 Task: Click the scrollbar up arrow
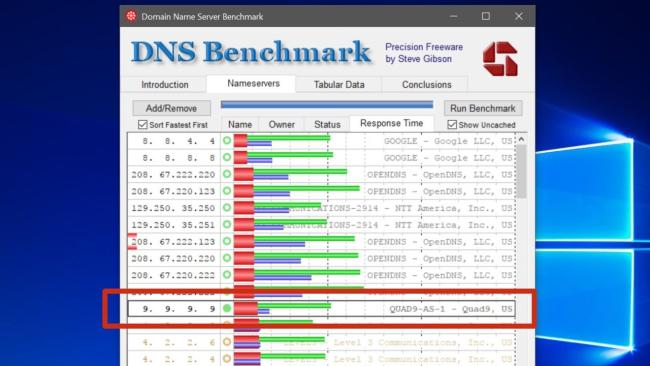click(521, 139)
